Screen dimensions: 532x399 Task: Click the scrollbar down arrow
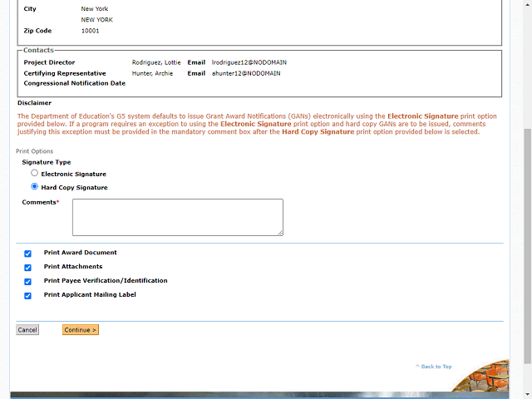(527, 395)
